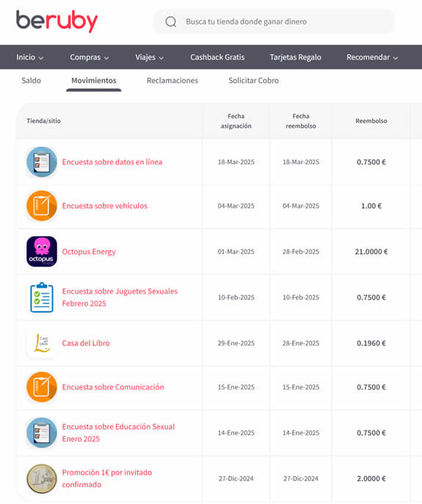Click the orange icon for Comunicación survey
The image size is (422, 504).
(x=42, y=387)
